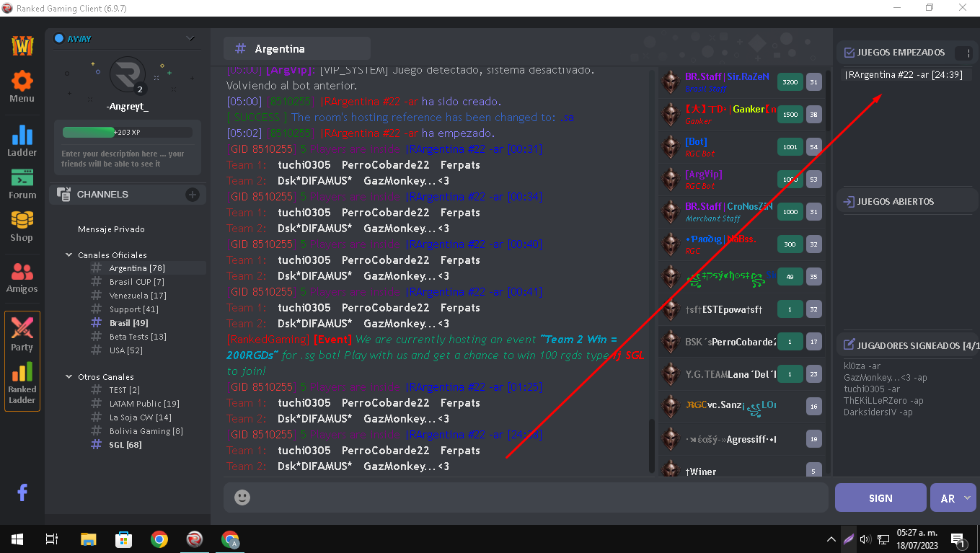Open Windows Start menu
Screen dimensions: 980x553
[17, 539]
